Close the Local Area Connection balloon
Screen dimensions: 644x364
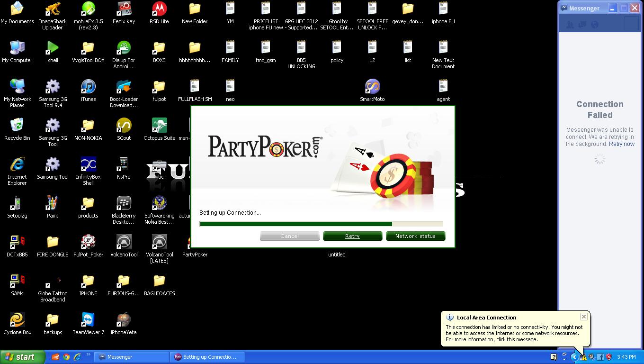click(x=583, y=317)
